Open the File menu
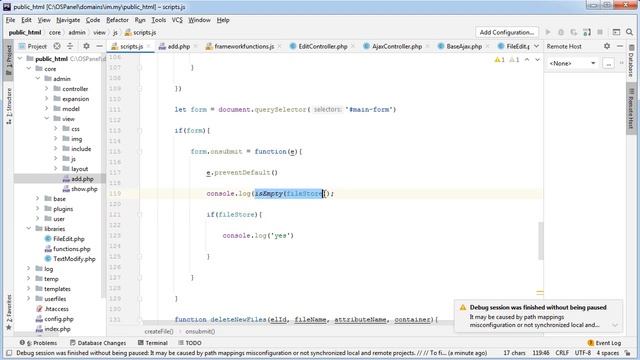The width and height of the screenshot is (640, 360). 10,20
